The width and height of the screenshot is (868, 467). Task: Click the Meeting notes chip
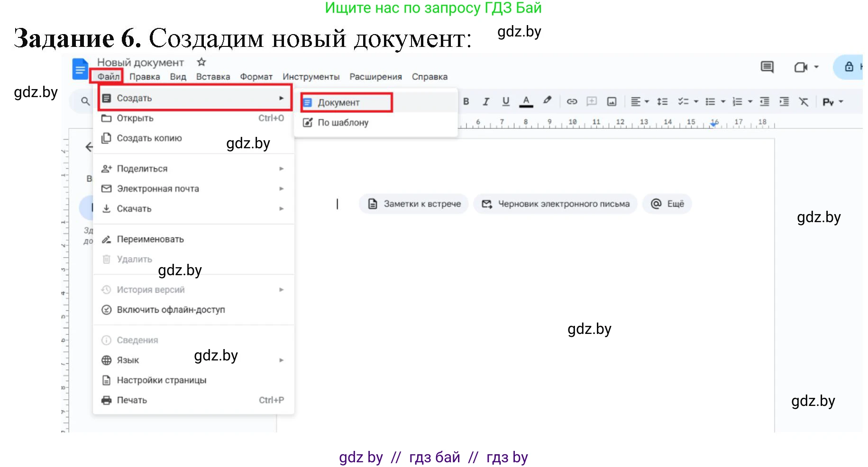[414, 204]
